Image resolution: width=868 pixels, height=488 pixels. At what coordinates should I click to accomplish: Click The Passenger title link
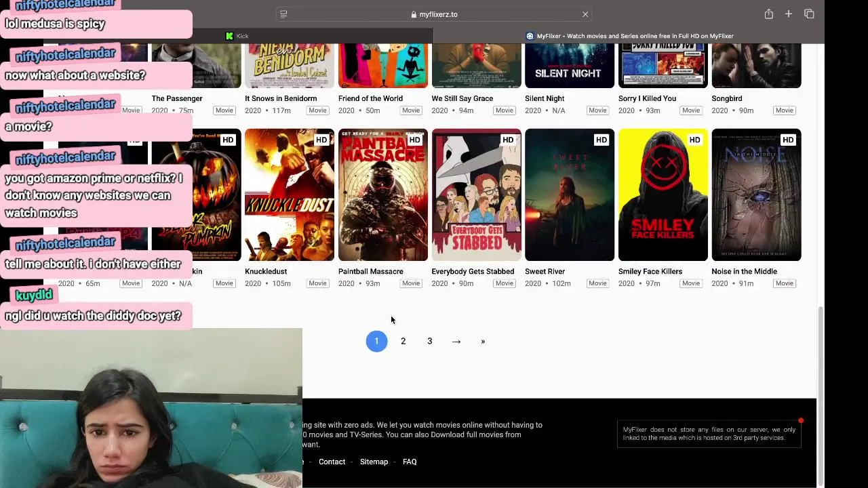click(x=177, y=98)
